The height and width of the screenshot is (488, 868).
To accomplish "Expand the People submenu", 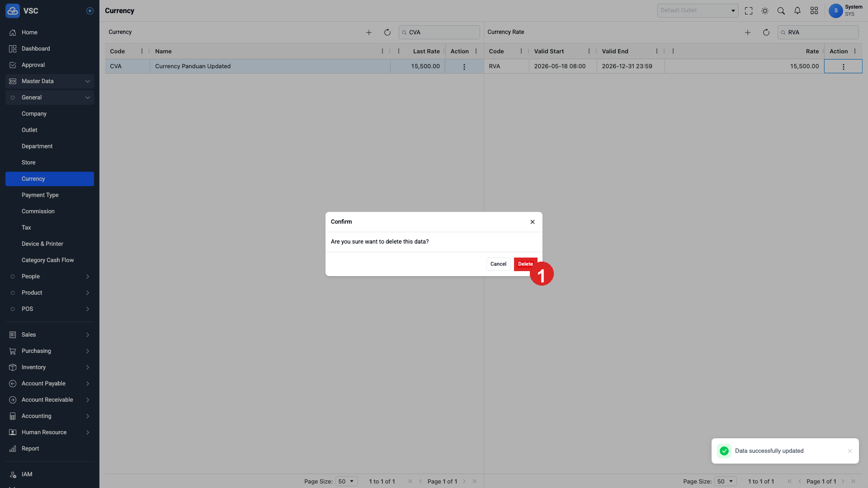I will coord(50,277).
